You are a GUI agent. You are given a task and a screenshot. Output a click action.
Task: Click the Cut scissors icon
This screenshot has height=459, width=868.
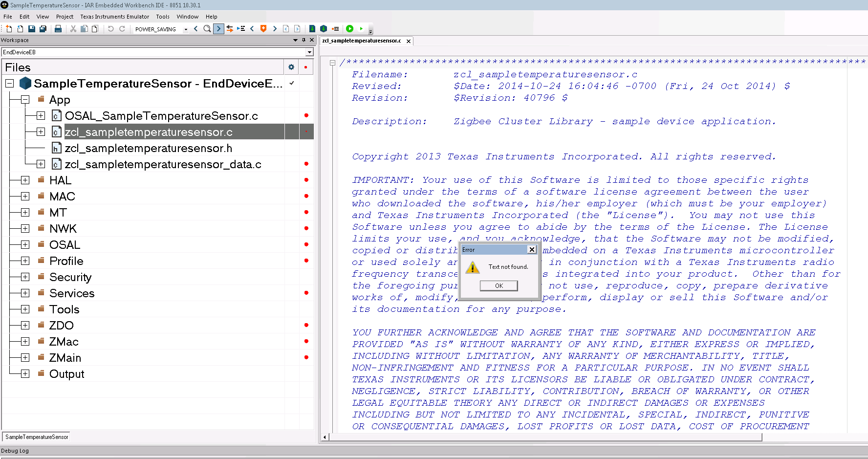click(73, 29)
